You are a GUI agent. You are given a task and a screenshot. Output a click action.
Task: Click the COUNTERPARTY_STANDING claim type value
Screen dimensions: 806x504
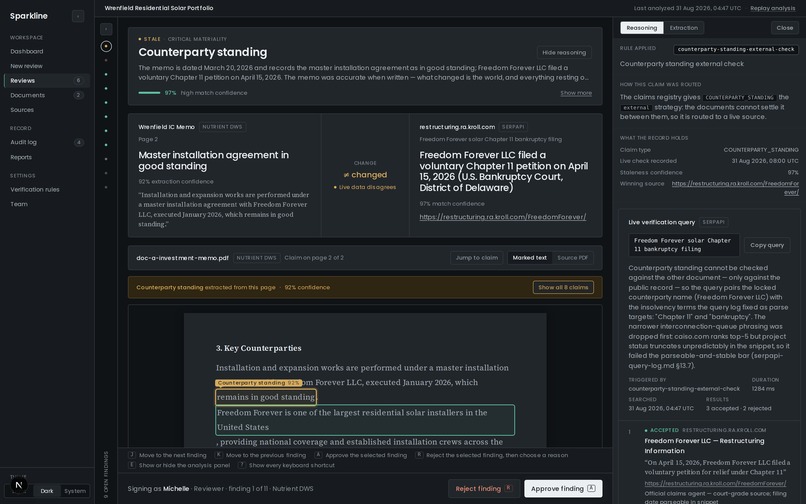[761, 150]
